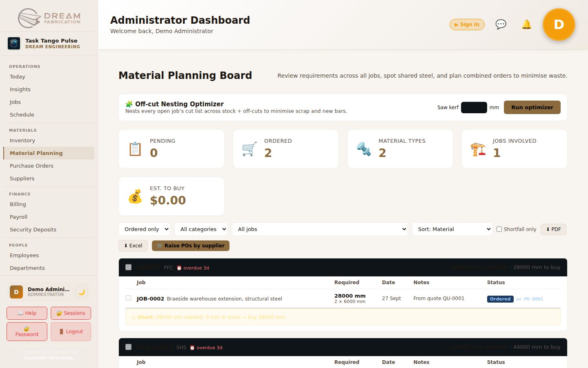Click the Task Tango Pulse app icon
This screenshot has height=368, width=588.
(x=14, y=43)
